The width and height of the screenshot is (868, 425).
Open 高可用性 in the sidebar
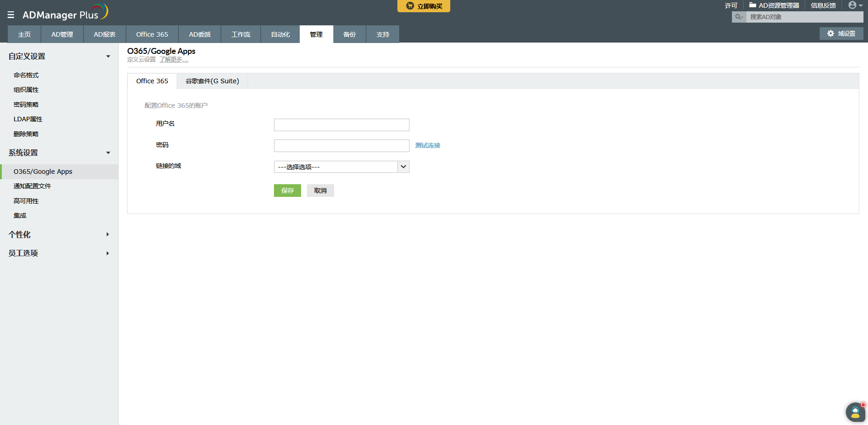26,201
